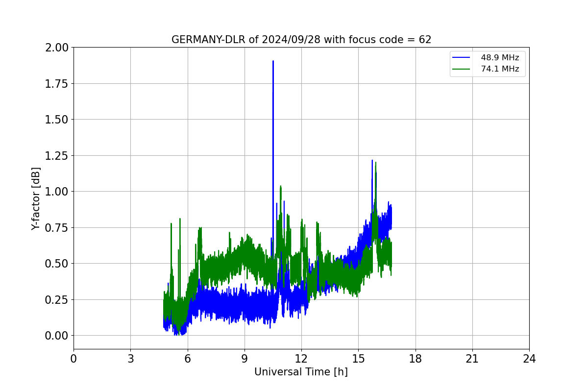Click the 6 x-axis tick label
Screen dimensions: 588x392
click(188, 359)
